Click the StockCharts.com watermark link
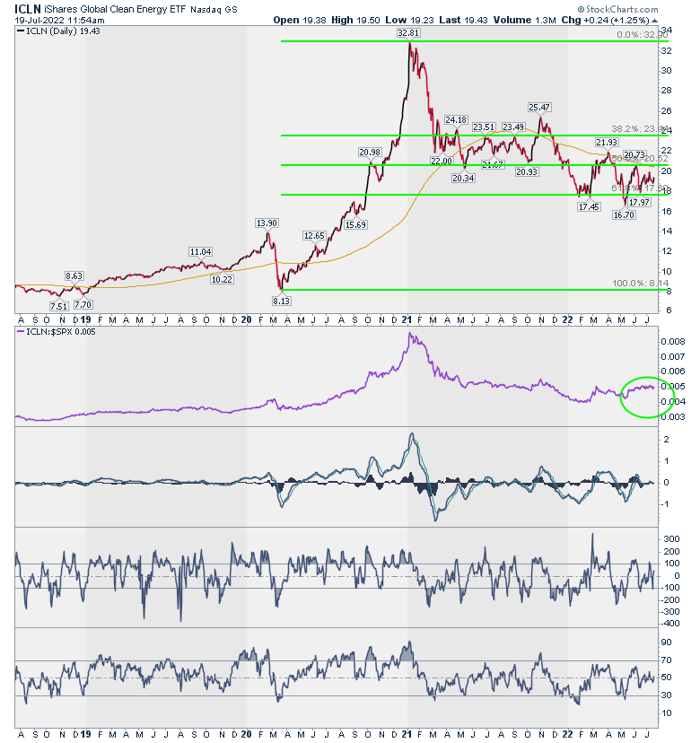The image size is (700, 743). (x=617, y=9)
